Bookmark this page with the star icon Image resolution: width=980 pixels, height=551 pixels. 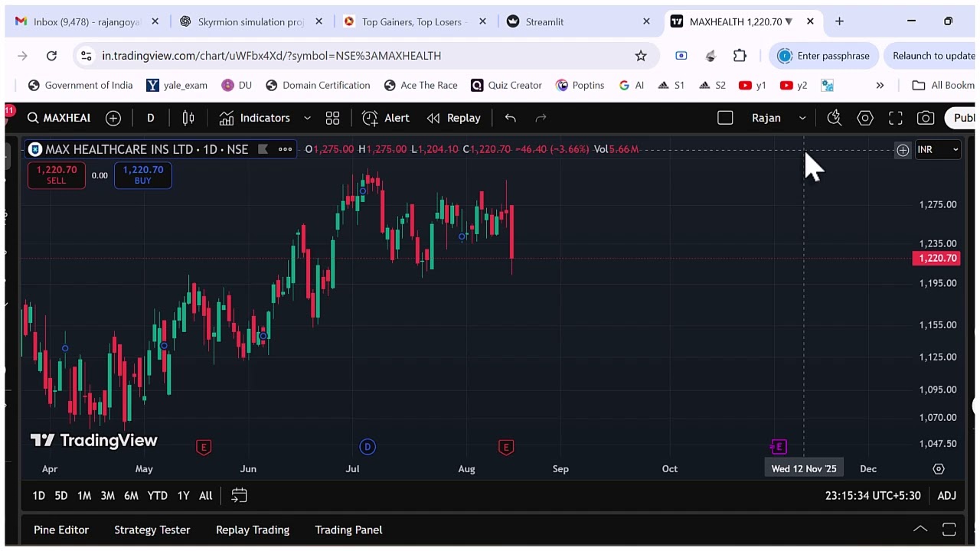pos(641,56)
